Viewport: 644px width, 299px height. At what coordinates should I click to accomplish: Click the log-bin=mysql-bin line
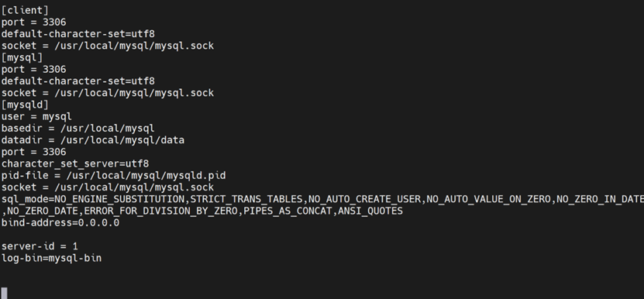[51, 259]
